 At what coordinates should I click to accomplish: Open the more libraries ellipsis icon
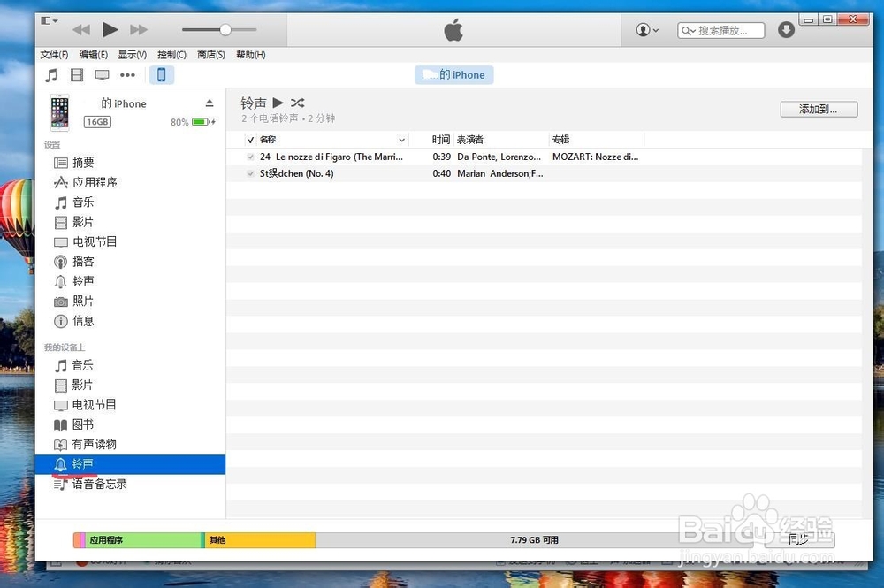127,75
